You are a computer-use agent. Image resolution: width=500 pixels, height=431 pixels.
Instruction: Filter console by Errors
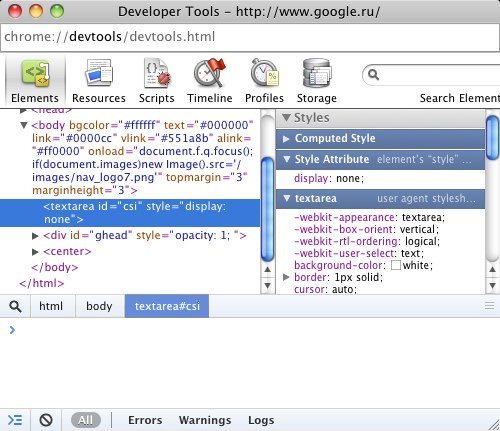145,420
